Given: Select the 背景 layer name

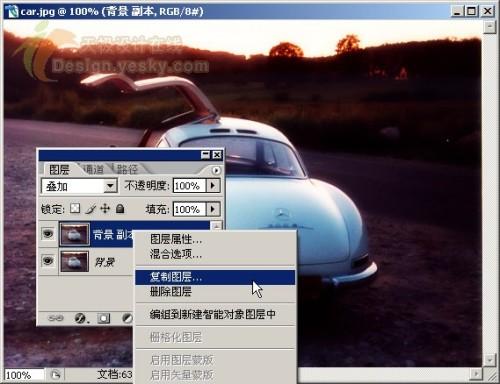Looking at the screenshot, I should pyautogui.click(x=104, y=262).
